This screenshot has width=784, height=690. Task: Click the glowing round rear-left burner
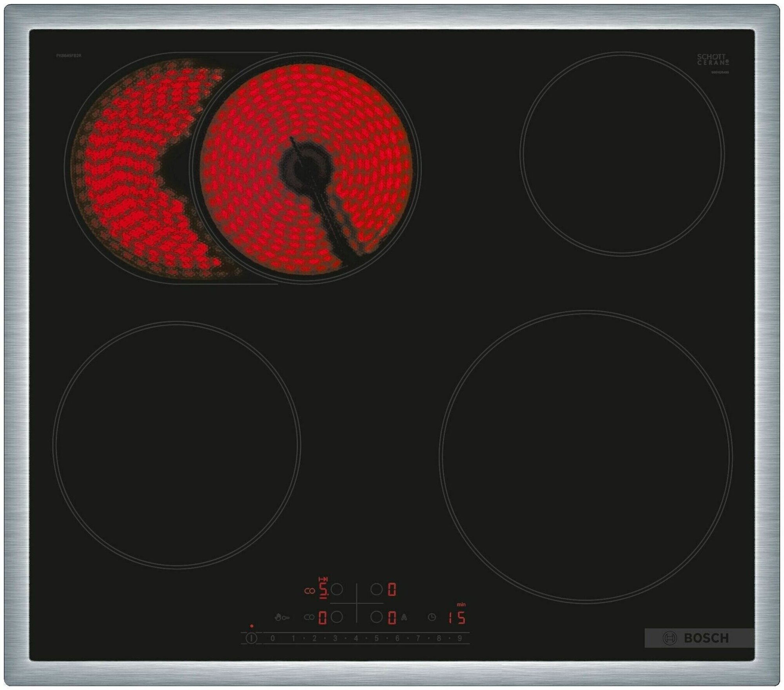(x=306, y=168)
